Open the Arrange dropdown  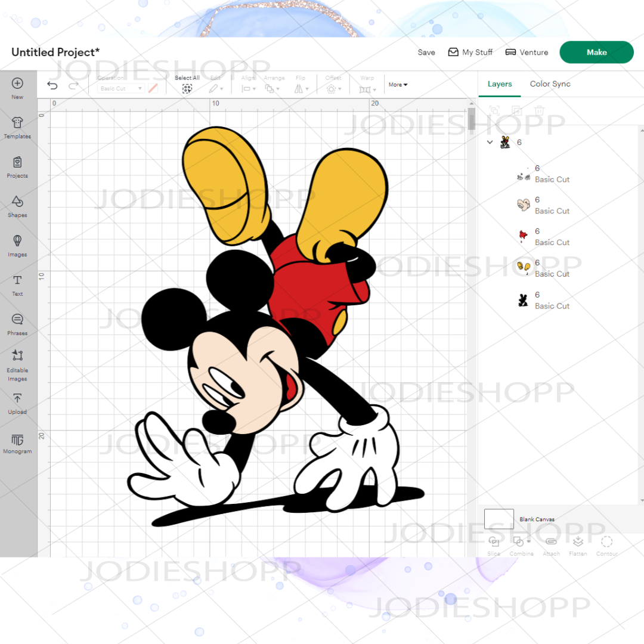click(272, 89)
